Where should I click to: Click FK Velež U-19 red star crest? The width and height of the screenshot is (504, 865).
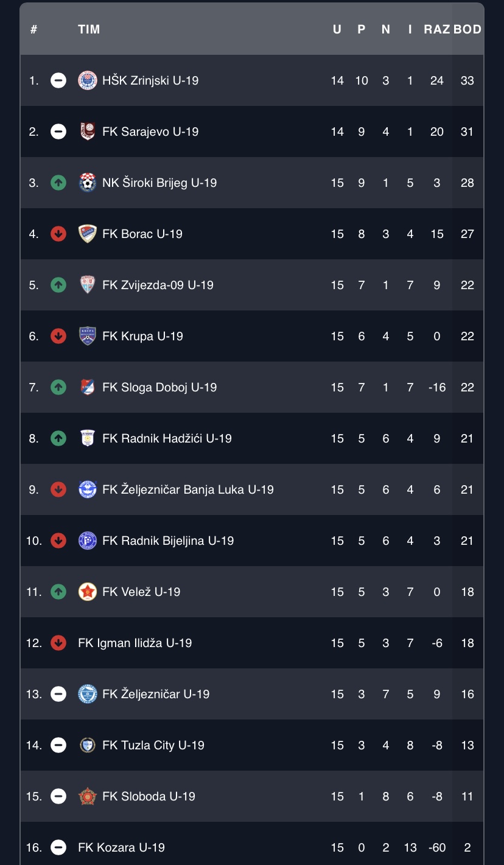pyautogui.click(x=88, y=592)
